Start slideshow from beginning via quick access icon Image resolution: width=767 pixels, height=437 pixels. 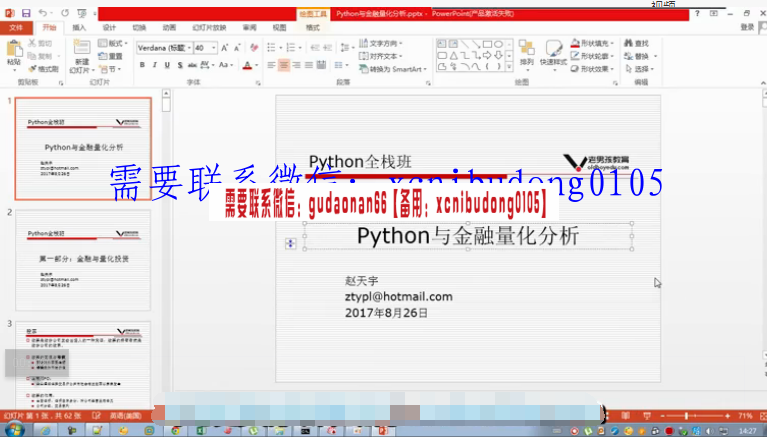point(82,13)
